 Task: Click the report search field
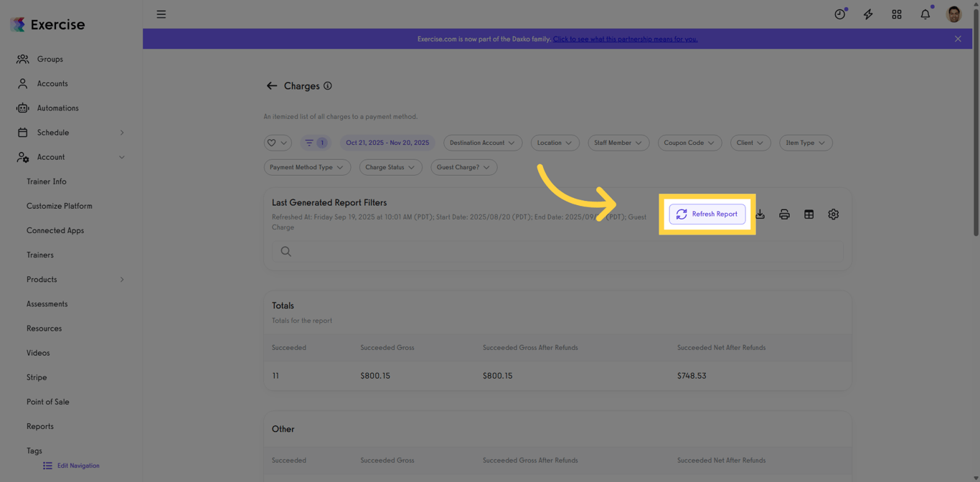(557, 252)
